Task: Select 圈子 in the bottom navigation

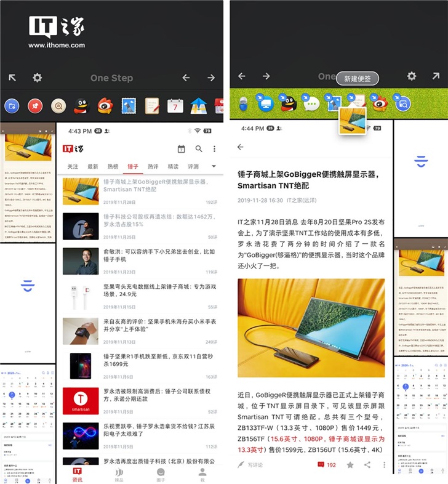Action: [161, 475]
